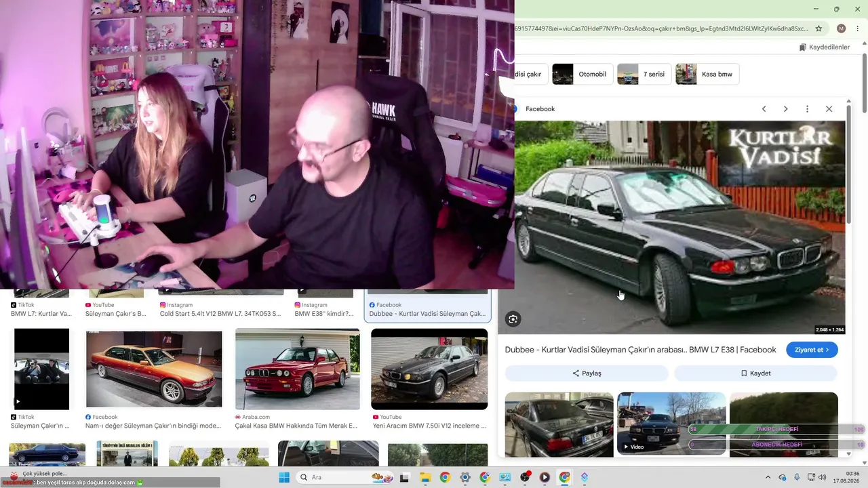Image resolution: width=868 pixels, height=488 pixels.
Task: Select the Kasa bmw filter chip
Action: (707, 74)
